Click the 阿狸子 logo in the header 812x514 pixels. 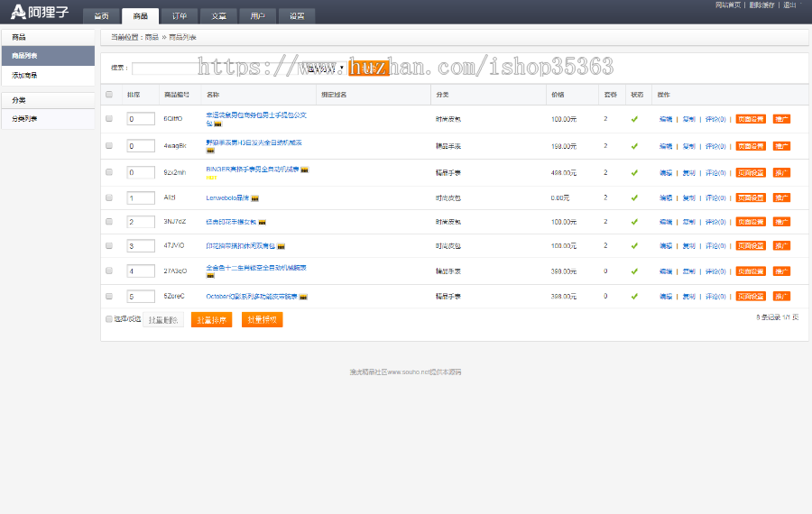coord(40,11)
